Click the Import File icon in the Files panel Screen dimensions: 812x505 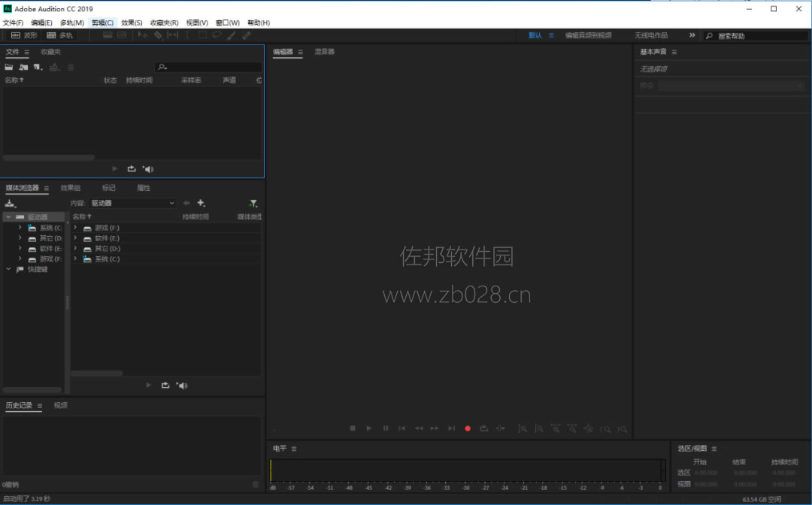point(23,68)
